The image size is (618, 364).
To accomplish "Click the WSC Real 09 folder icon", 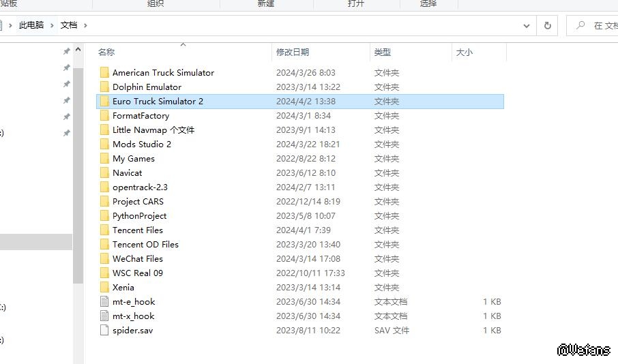I will coord(104,273).
